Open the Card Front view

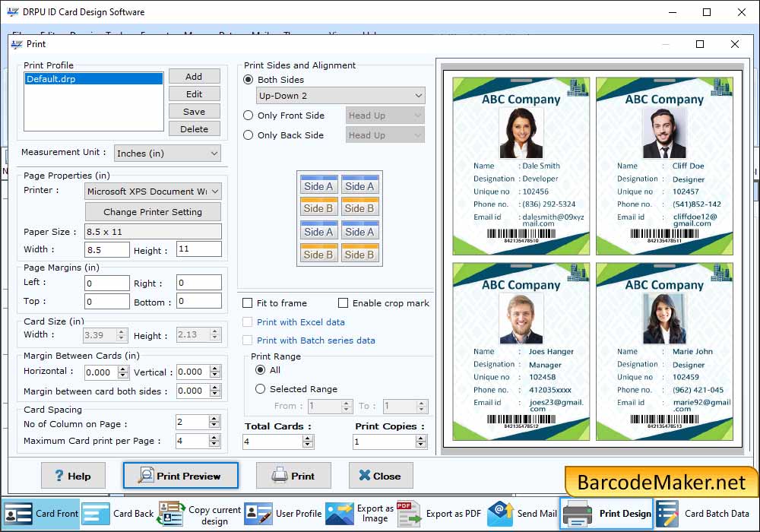41,514
